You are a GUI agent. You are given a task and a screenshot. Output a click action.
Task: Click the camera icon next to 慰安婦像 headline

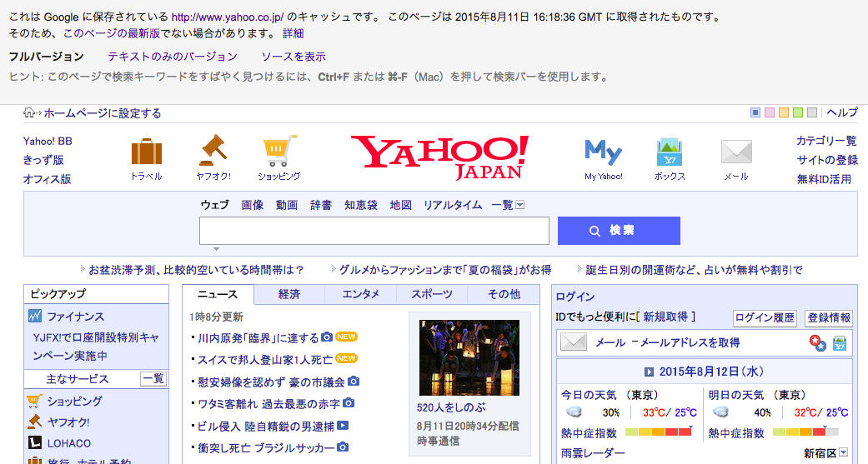[354, 381]
